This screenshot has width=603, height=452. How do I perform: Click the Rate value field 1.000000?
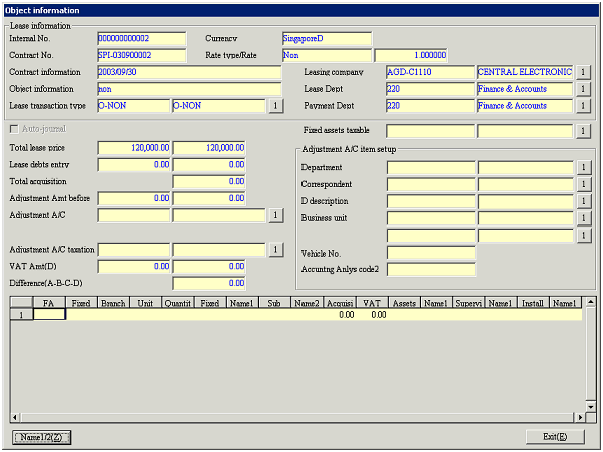click(411, 55)
